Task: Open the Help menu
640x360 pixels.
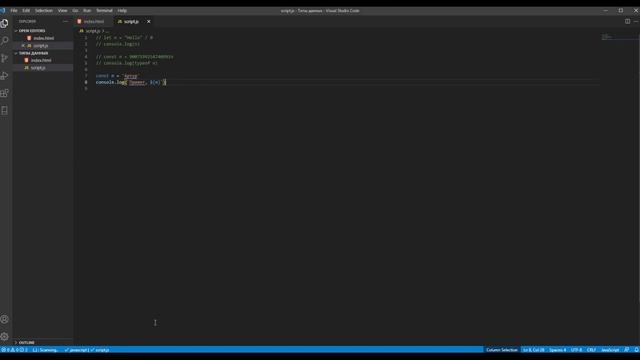Action: (x=122, y=11)
